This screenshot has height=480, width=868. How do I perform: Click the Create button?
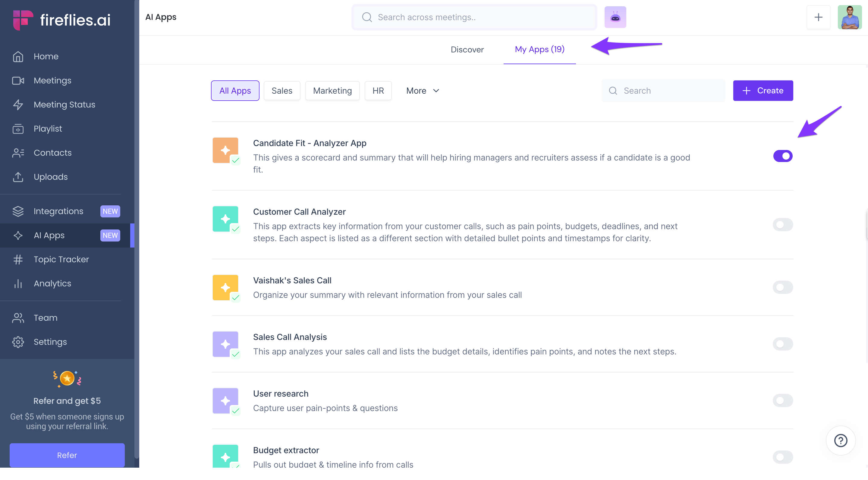click(x=763, y=91)
